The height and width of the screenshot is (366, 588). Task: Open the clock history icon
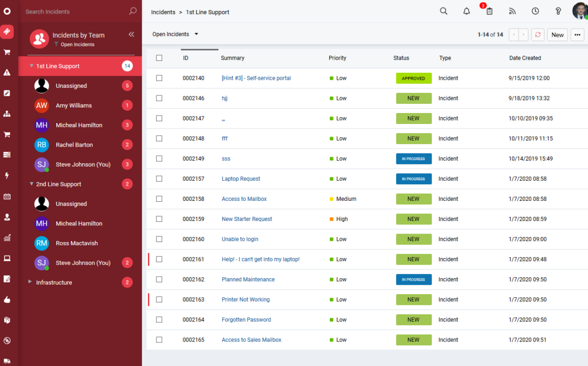click(535, 12)
